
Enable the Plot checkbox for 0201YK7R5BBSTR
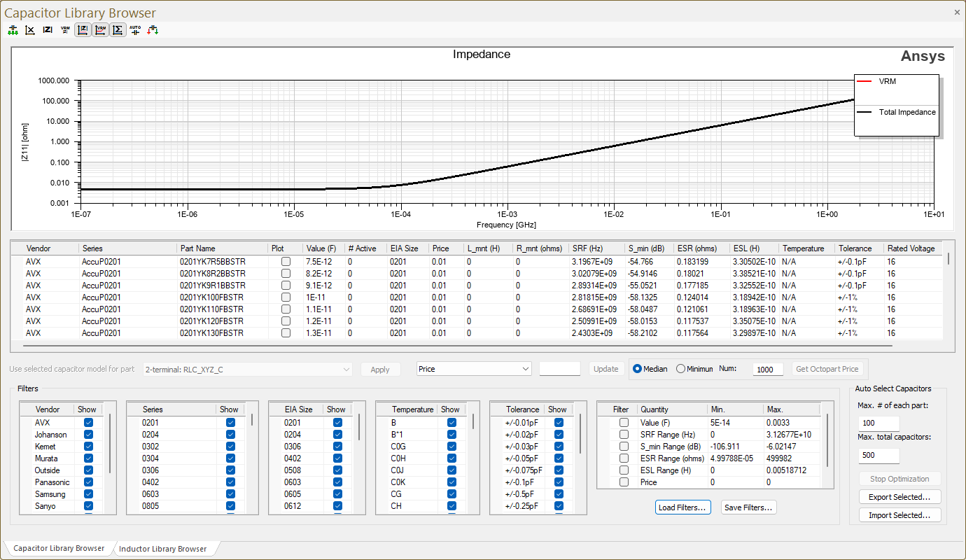(284, 261)
